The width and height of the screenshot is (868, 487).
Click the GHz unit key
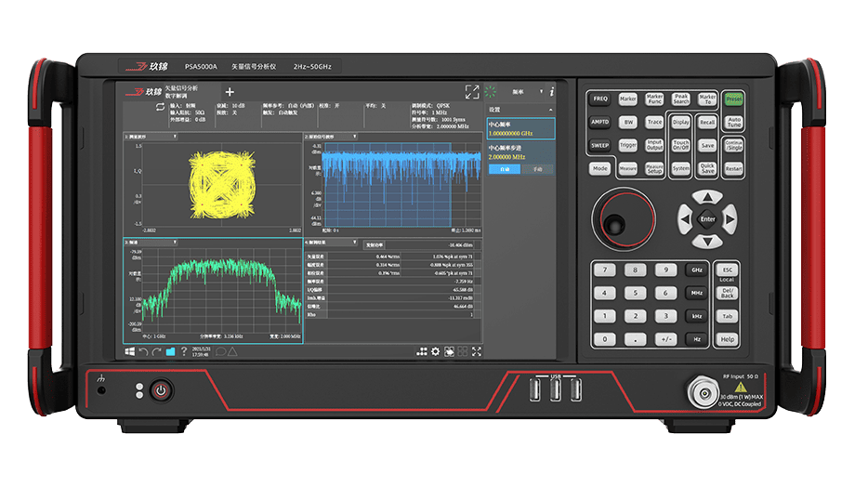coord(696,270)
